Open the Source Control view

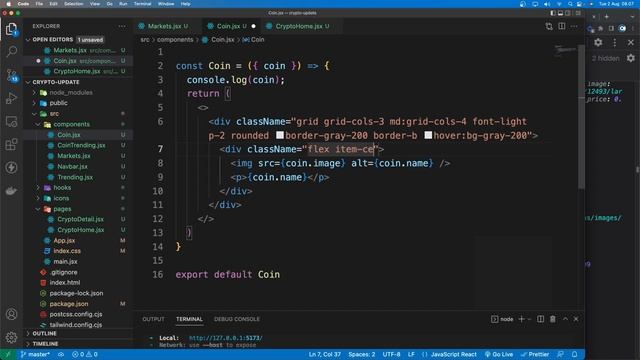[11, 75]
